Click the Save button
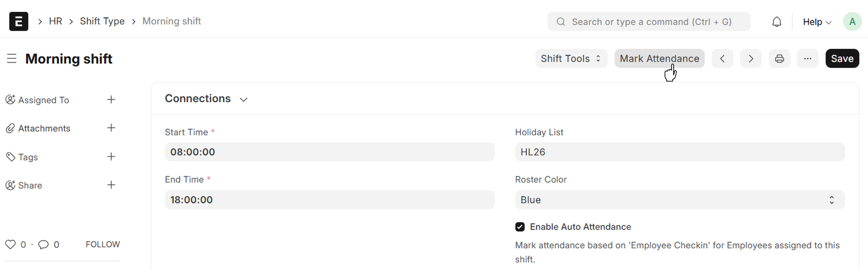The width and height of the screenshot is (868, 273). tap(842, 59)
